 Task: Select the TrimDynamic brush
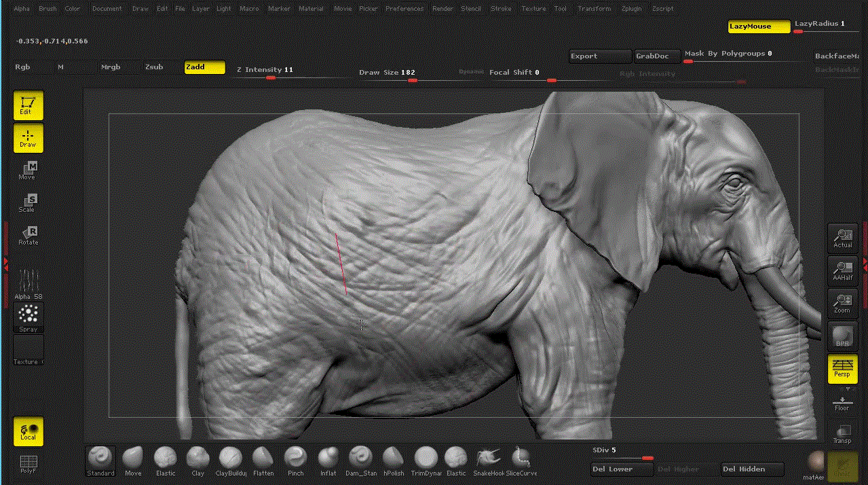(426, 461)
